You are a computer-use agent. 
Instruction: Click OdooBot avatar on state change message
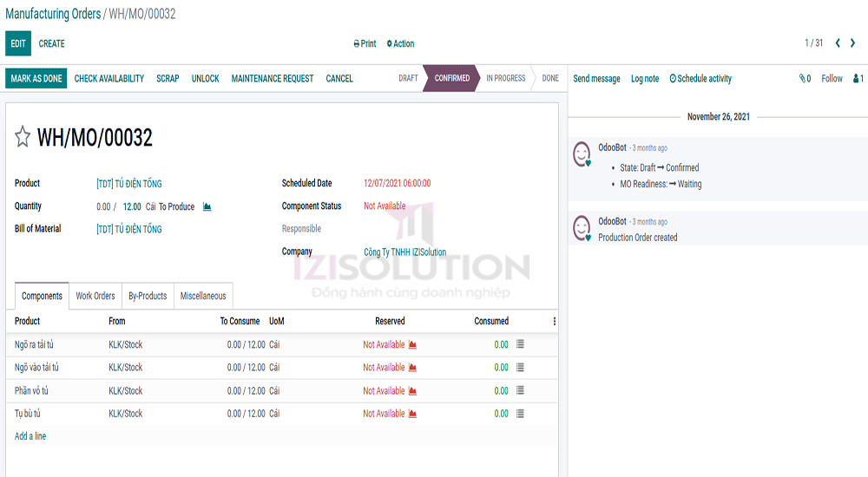(582, 154)
